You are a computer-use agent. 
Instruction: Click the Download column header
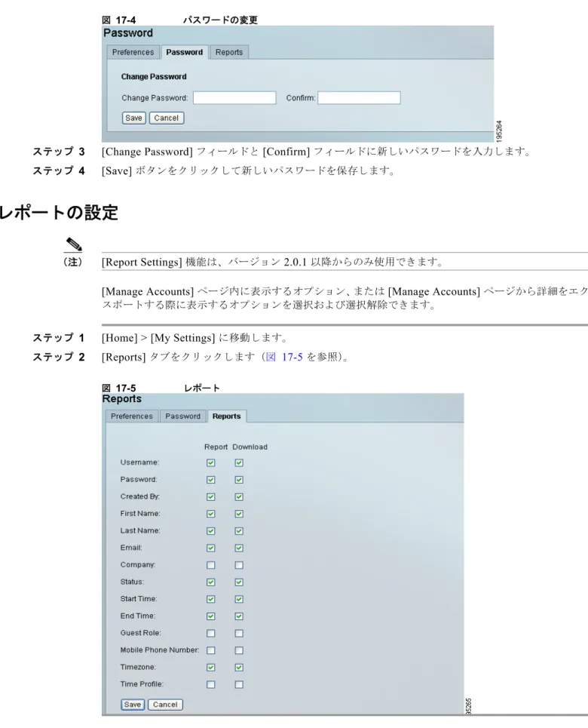click(x=250, y=447)
